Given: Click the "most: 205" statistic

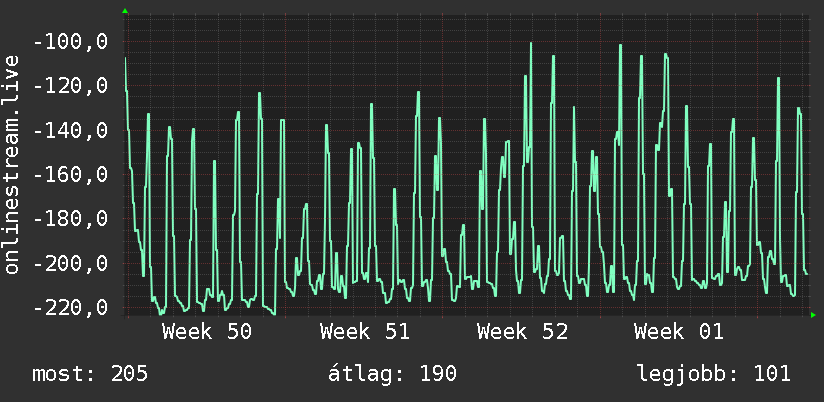Looking at the screenshot, I should (90, 374).
